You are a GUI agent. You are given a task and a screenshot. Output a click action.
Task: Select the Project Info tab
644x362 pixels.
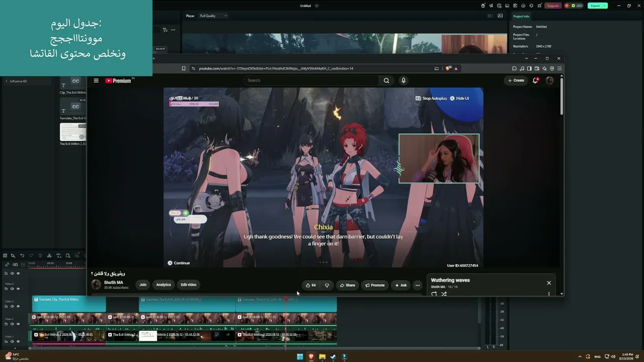point(521,16)
